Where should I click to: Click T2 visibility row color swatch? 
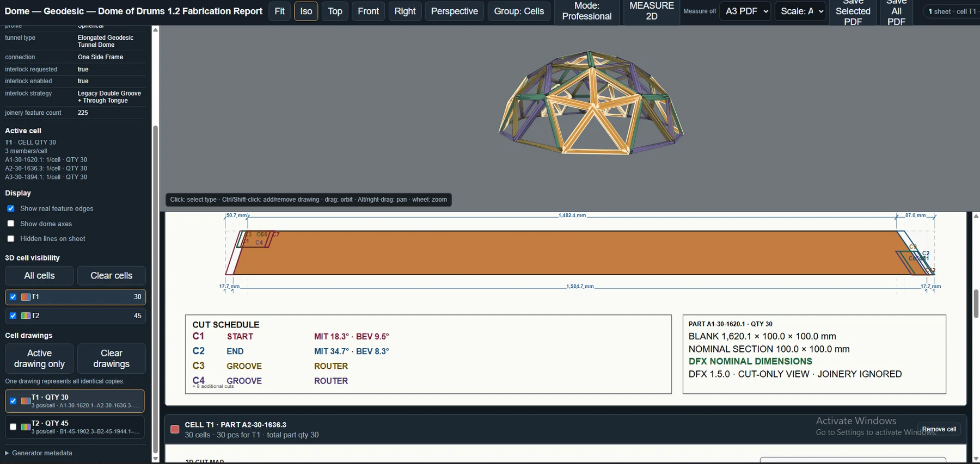pos(26,315)
